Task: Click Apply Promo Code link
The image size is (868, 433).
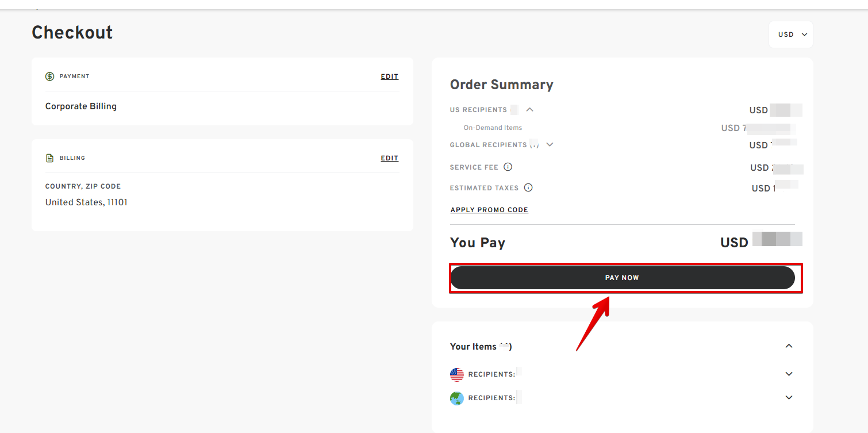Action: tap(489, 210)
